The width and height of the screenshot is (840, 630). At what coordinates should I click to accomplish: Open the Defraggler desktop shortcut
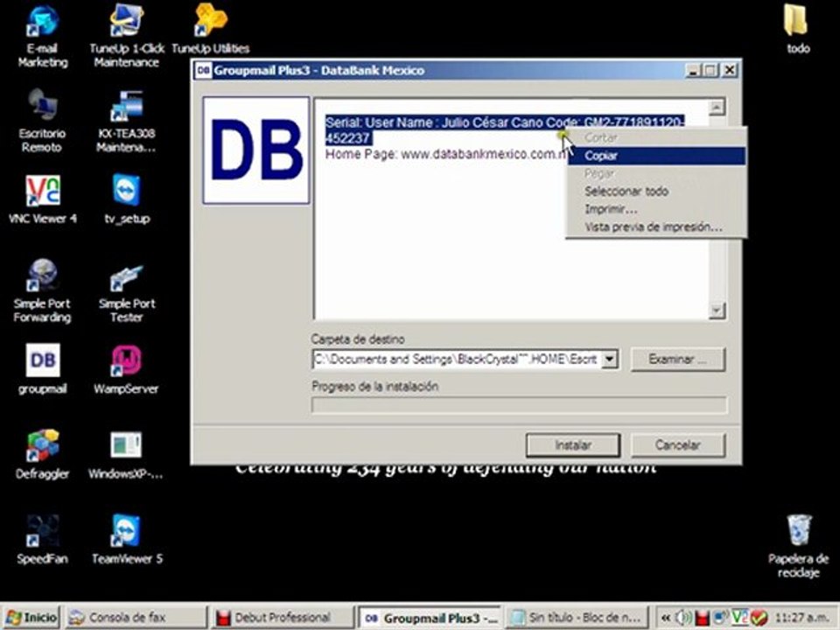[x=42, y=454]
